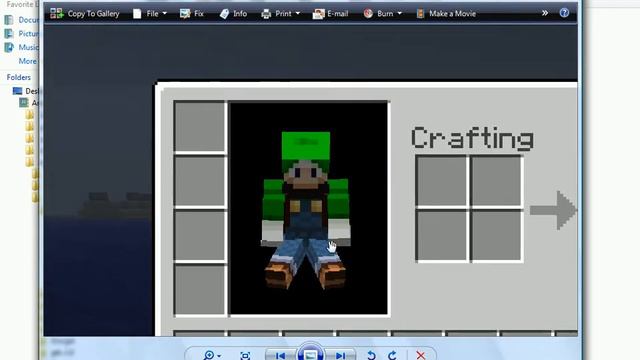Rotate the picture counterclockwise
The width and height of the screenshot is (640, 360).
(x=371, y=356)
